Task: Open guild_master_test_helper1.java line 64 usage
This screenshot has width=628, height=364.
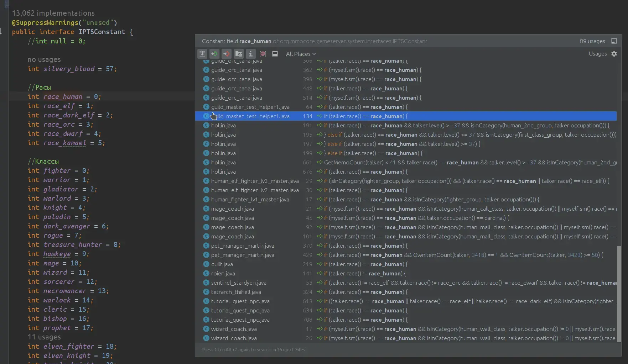Action: (x=406, y=107)
